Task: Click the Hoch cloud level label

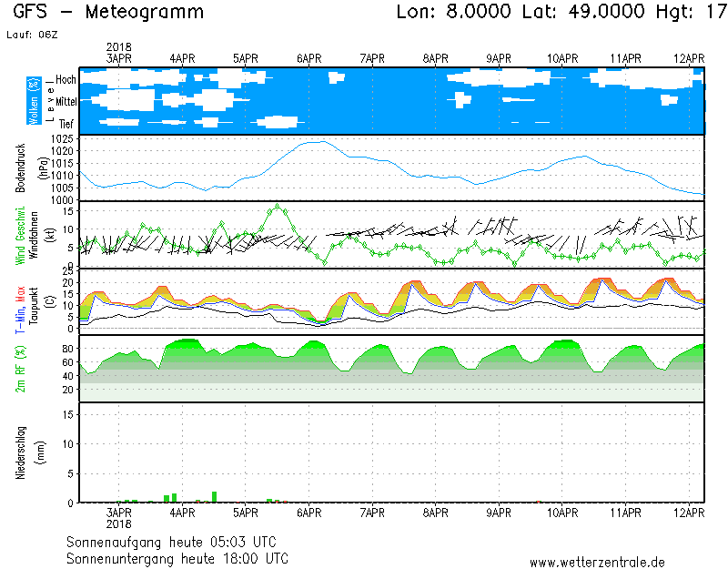Action: click(x=66, y=80)
